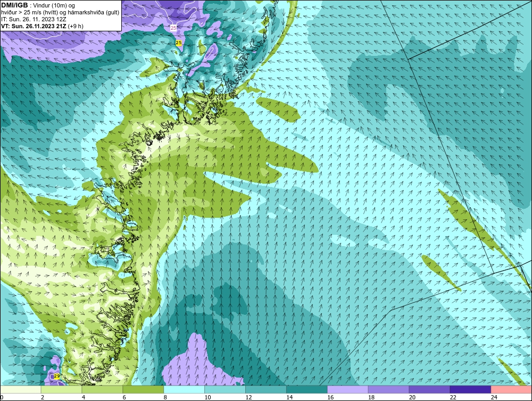
Task: Click the 0–2 m/s pale yellow legend swatch
Action: pyautogui.click(x=21, y=389)
